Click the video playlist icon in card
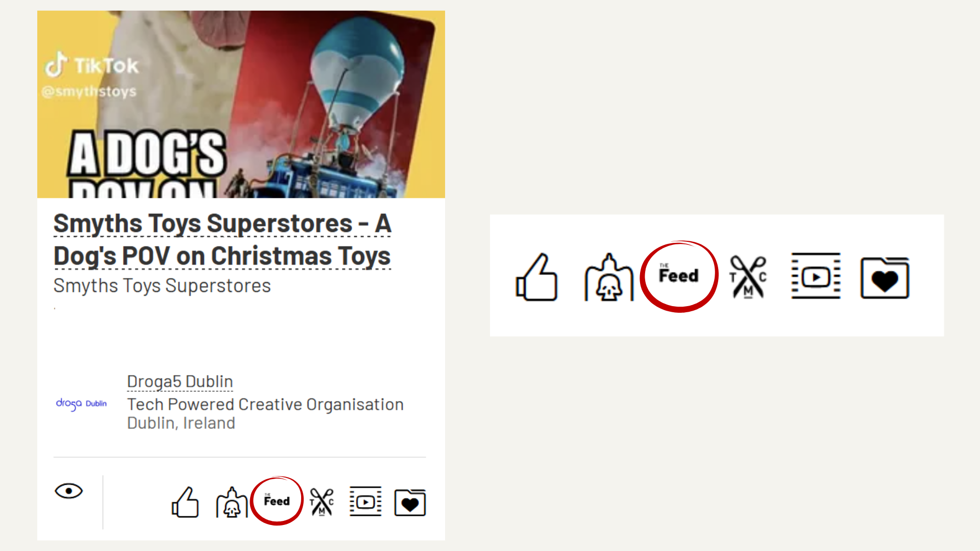This screenshot has width=980, height=551. 365,502
